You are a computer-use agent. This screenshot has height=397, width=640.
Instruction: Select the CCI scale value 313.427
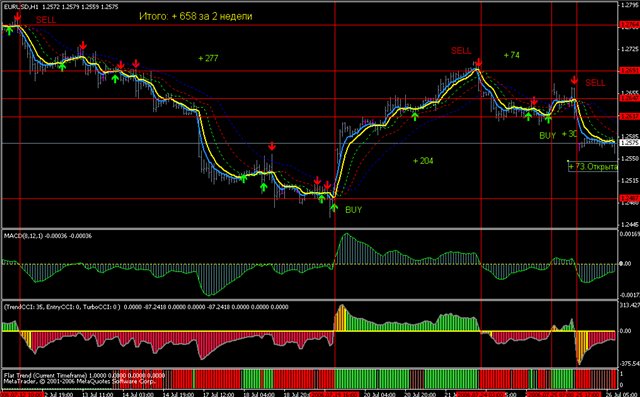pyautogui.click(x=630, y=305)
